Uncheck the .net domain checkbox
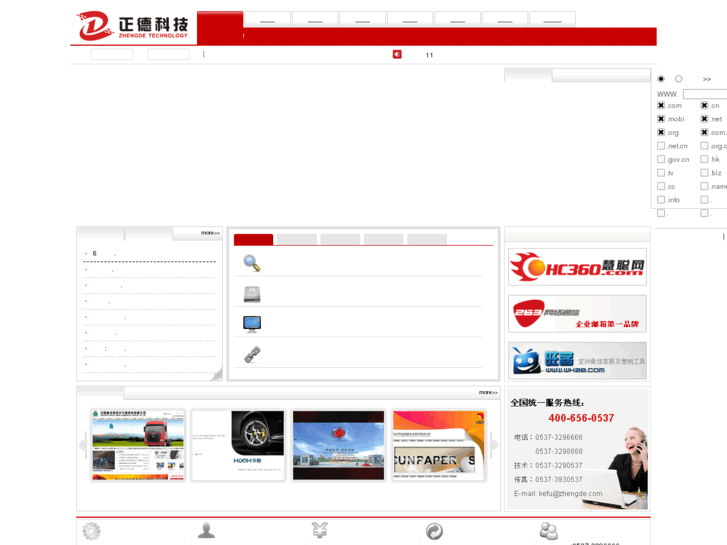The image size is (727, 545). [x=704, y=119]
